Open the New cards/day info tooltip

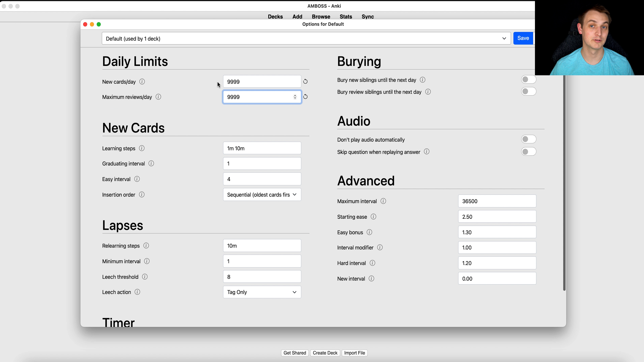tap(142, 81)
